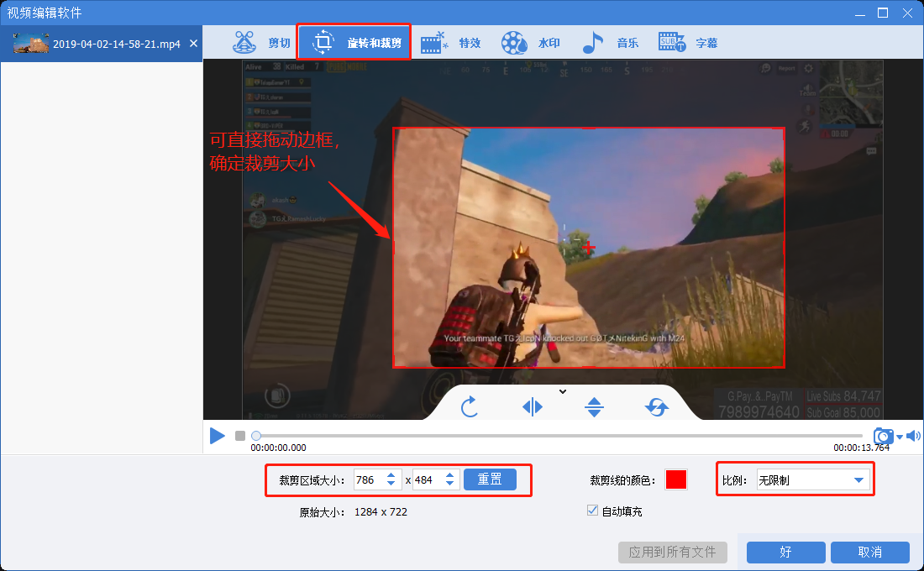Flip the video vertically

click(594, 406)
